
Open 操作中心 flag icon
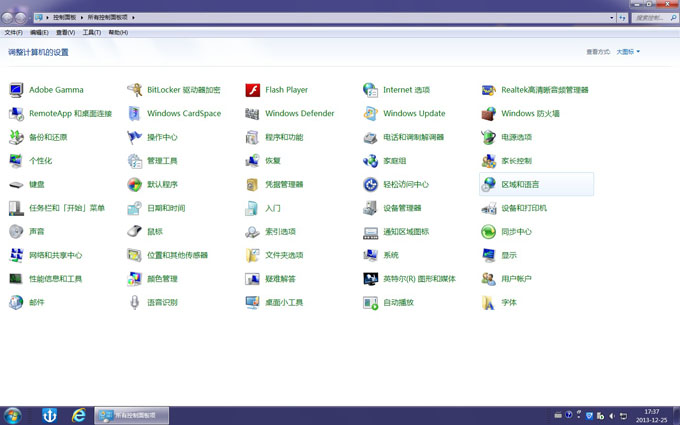pos(134,137)
